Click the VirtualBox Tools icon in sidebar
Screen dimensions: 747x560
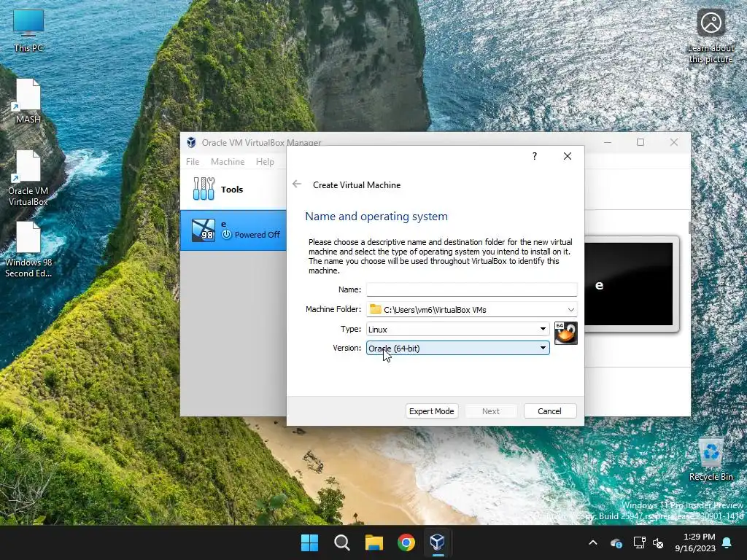click(x=204, y=189)
